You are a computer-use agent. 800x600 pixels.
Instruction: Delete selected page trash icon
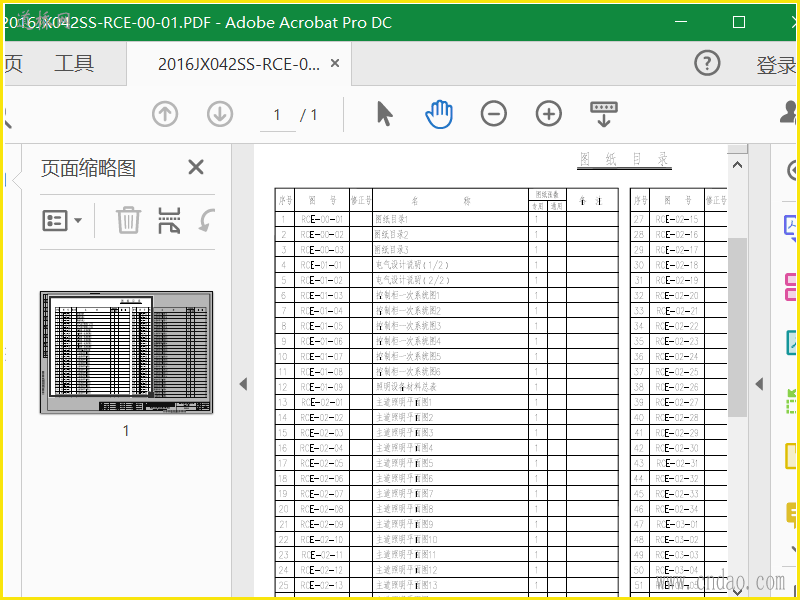pyautogui.click(x=128, y=220)
